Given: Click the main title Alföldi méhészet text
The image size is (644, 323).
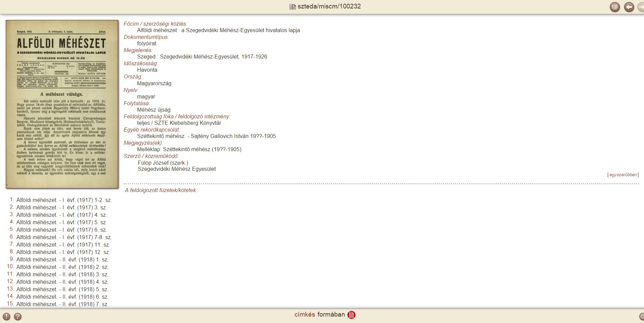Looking at the screenshot, I should 218,30.
